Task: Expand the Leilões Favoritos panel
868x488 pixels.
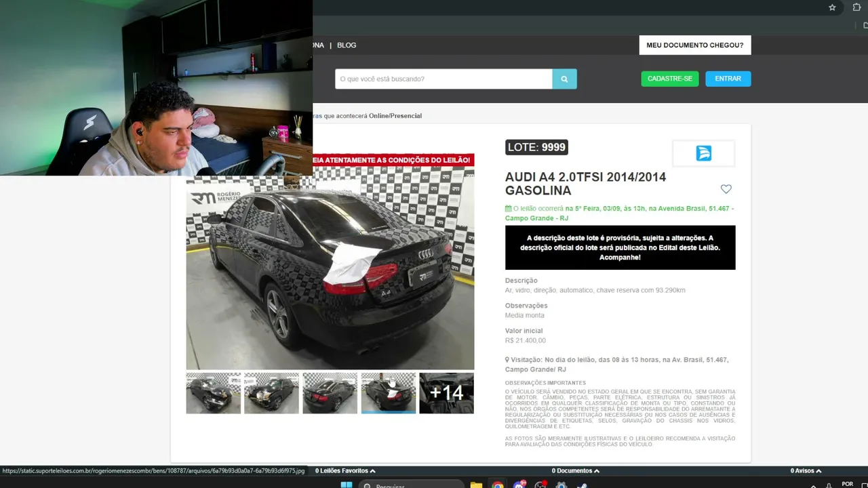Action: (345, 470)
